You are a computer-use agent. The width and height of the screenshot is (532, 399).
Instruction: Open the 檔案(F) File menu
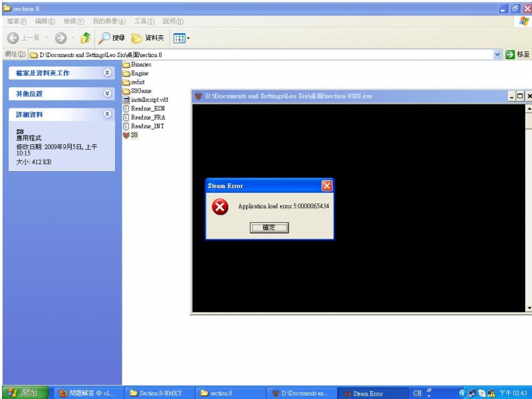click(17, 21)
